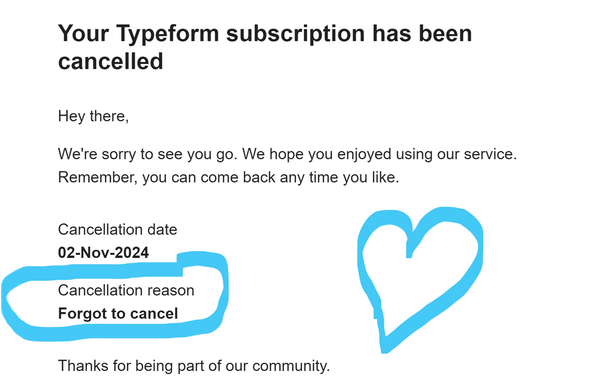The image size is (591, 390).
Task: Click the blue hand-drawn heart
Action: tap(420, 280)
